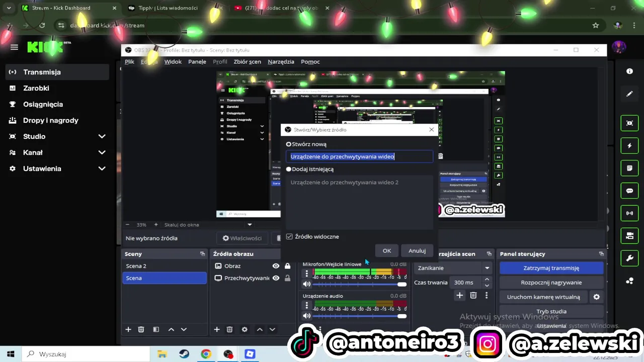
Task: Uncheck the Źródło widoczne checkbox
Action: coord(289,236)
